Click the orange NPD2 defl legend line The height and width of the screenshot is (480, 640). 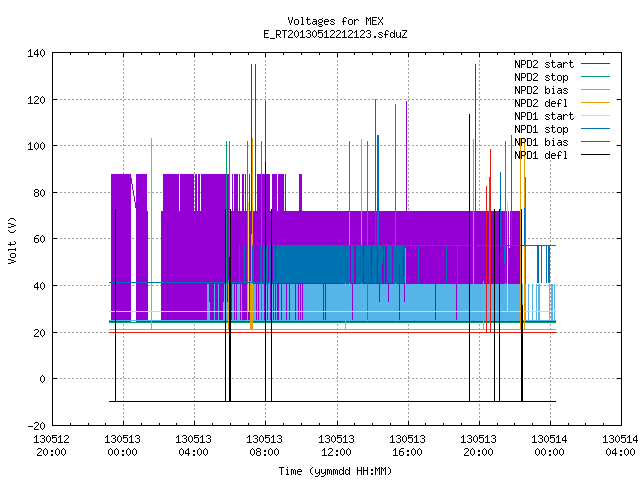[596, 103]
